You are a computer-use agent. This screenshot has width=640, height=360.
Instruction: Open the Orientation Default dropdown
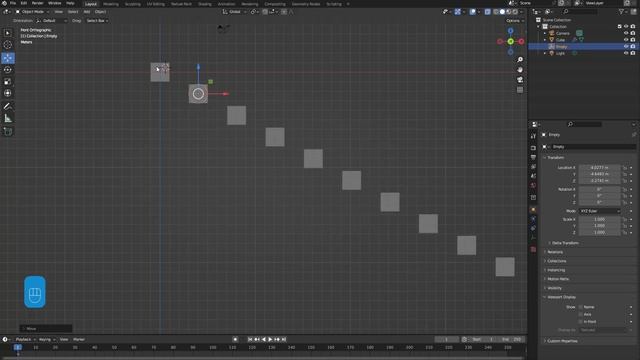[51, 20]
